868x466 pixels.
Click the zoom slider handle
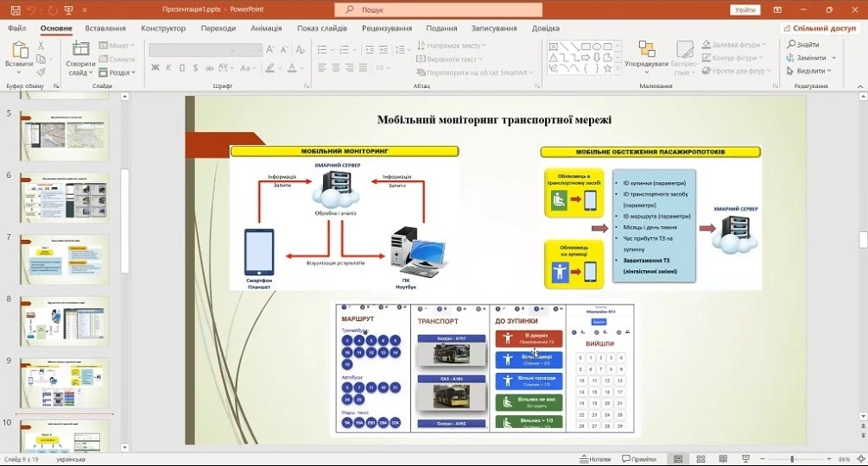point(792,459)
